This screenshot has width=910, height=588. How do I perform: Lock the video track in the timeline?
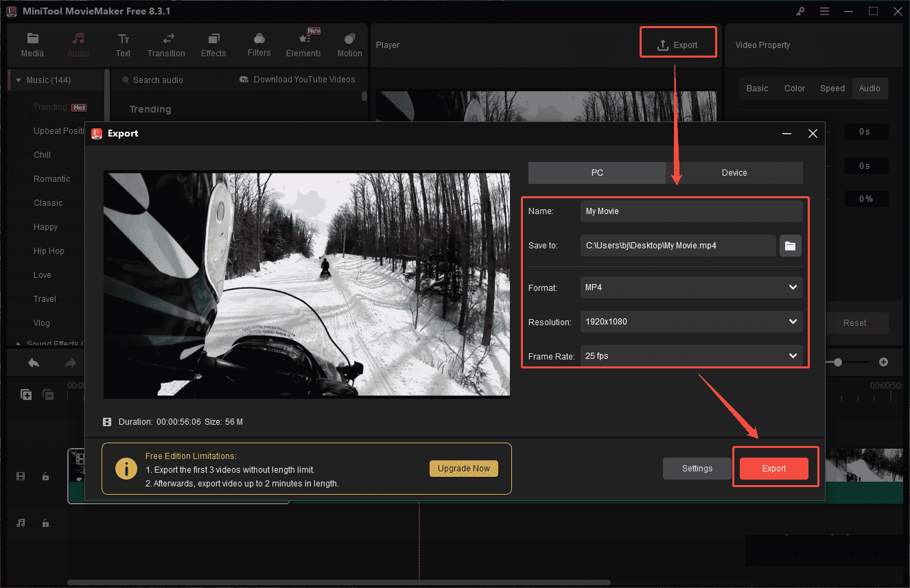[x=45, y=475]
